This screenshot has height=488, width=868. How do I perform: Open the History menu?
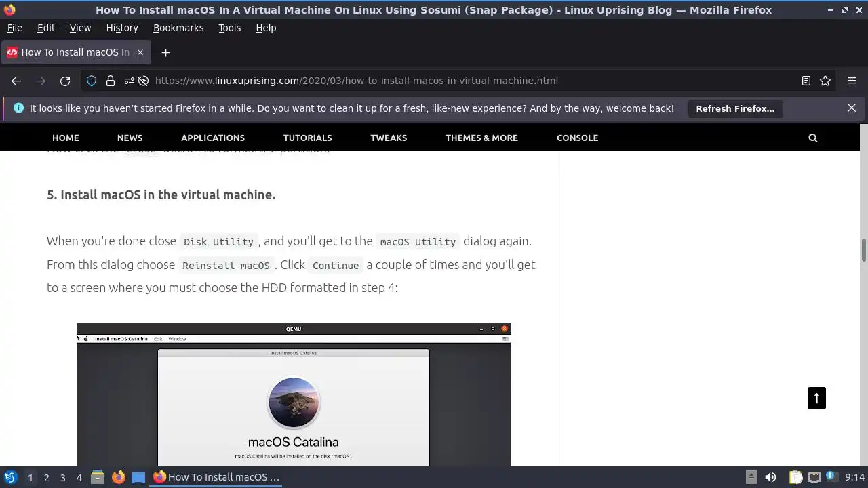[x=122, y=28]
